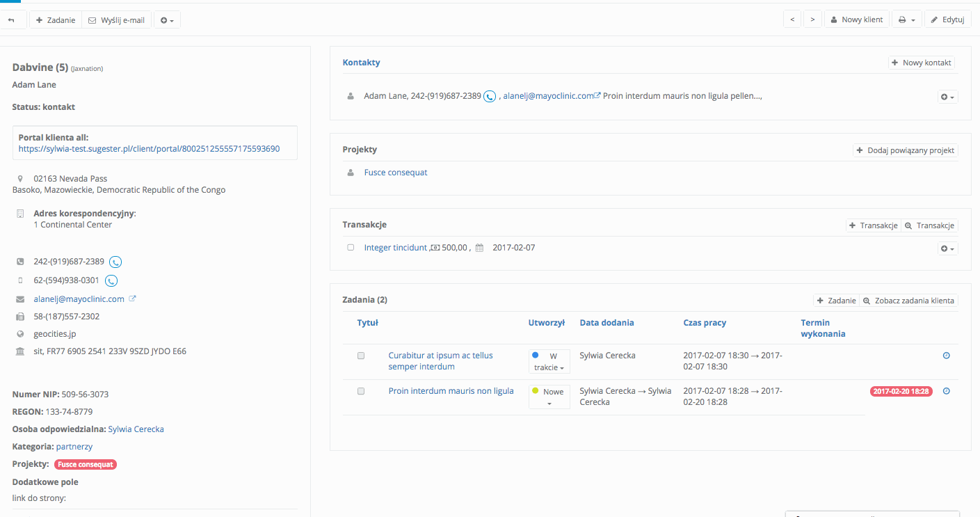The width and height of the screenshot is (980, 517).
Task: Expand the gear dropdown in the top toolbar
Action: pyautogui.click(x=167, y=20)
